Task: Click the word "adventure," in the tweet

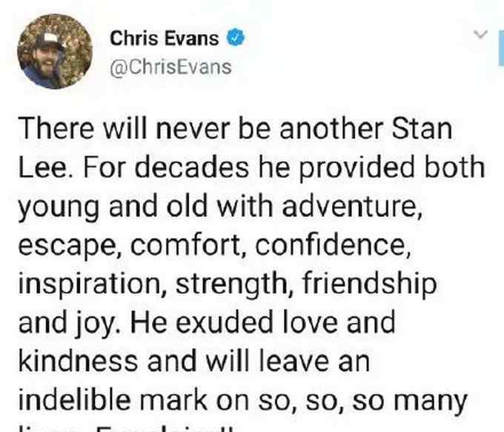Action: pyautogui.click(x=352, y=207)
